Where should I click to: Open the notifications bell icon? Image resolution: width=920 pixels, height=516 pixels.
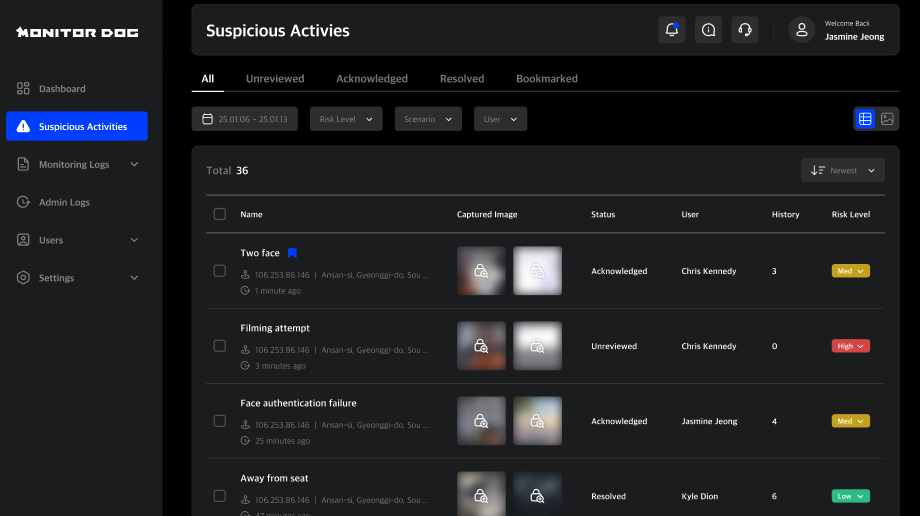click(x=672, y=30)
